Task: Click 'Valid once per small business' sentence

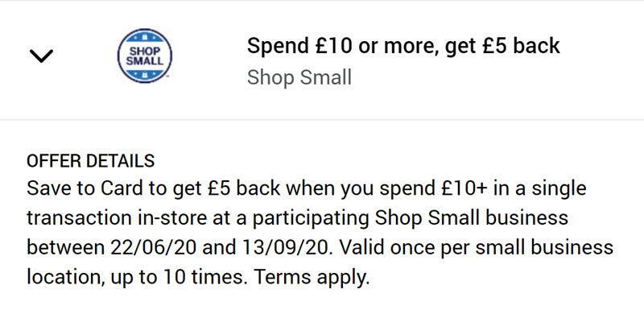Action: 477,248
